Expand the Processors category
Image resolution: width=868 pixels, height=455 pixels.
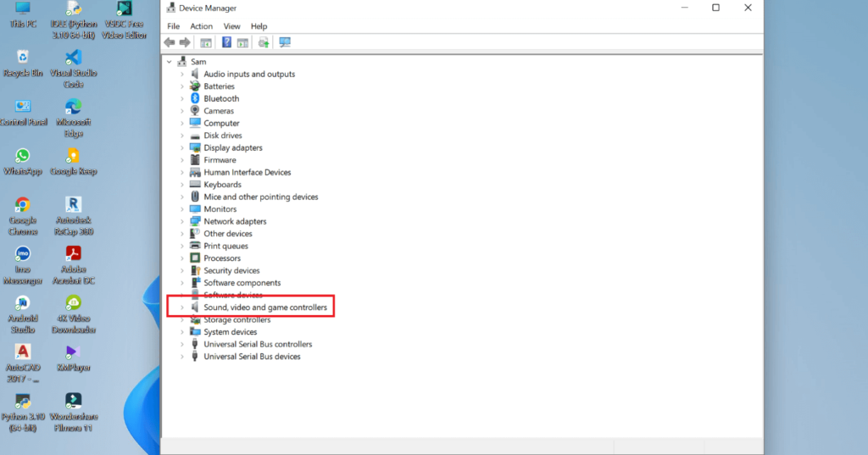[181, 258]
